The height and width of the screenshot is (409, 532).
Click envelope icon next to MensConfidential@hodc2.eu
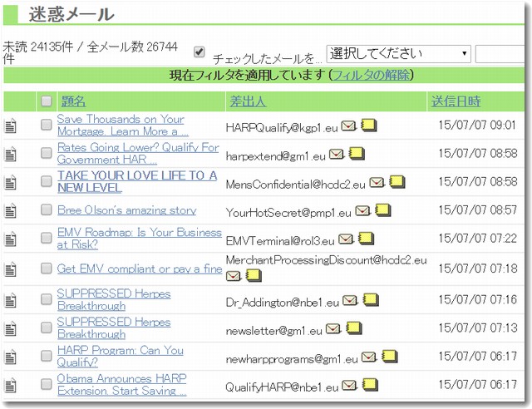pos(377,182)
